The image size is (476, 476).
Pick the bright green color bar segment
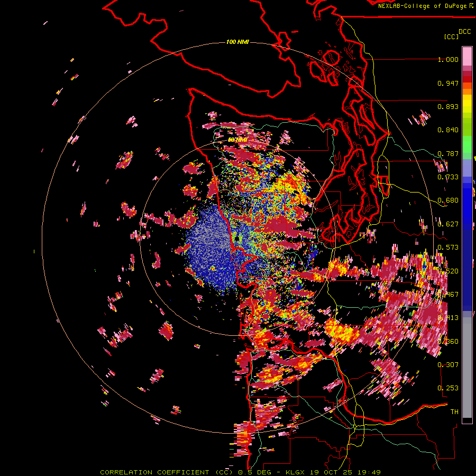click(x=467, y=144)
